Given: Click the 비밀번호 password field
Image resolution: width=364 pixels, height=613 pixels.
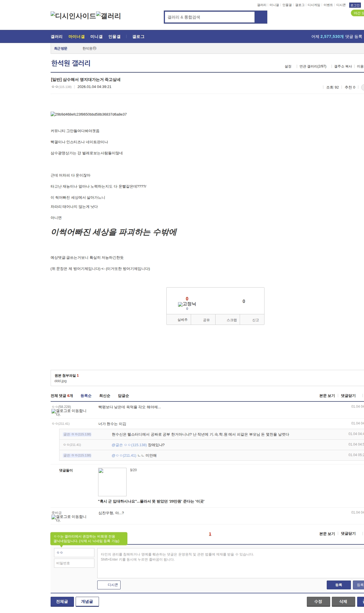Looking at the screenshot, I should click(74, 563).
